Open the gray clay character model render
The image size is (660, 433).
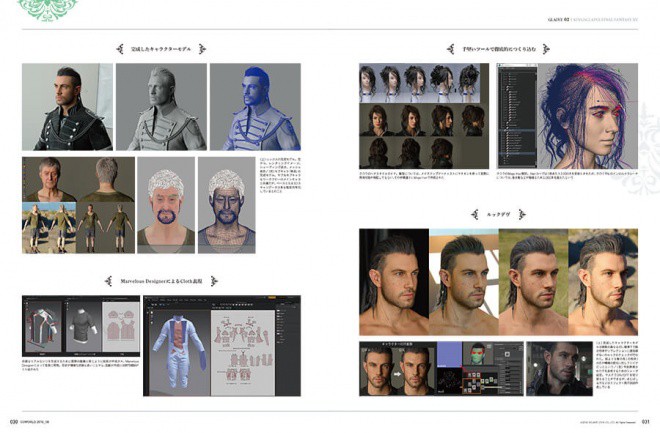(161, 107)
